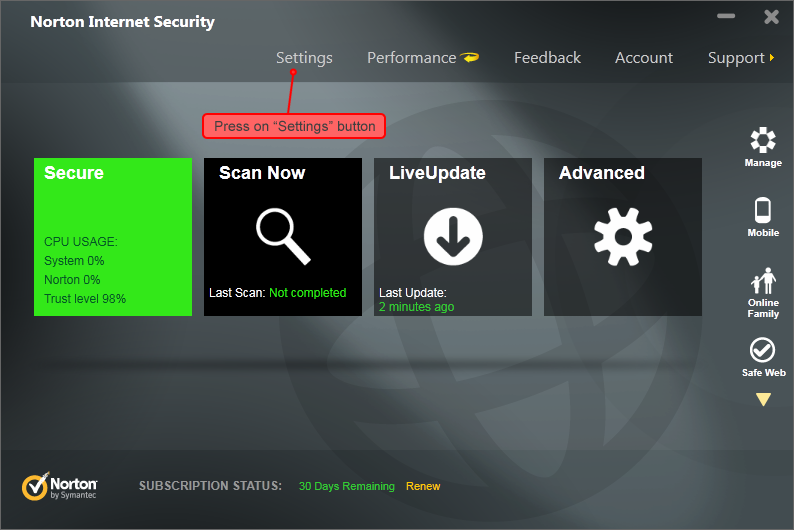Minimize the Norton Internet Security window
Viewport: 794px width, 530px height.
(x=726, y=16)
